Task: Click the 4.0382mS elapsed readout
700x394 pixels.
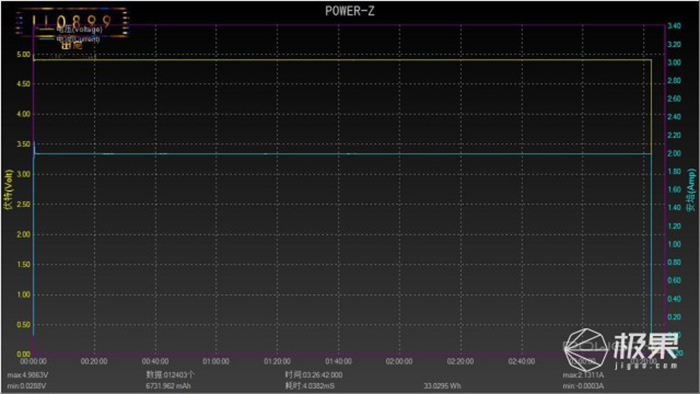Action: (310, 386)
